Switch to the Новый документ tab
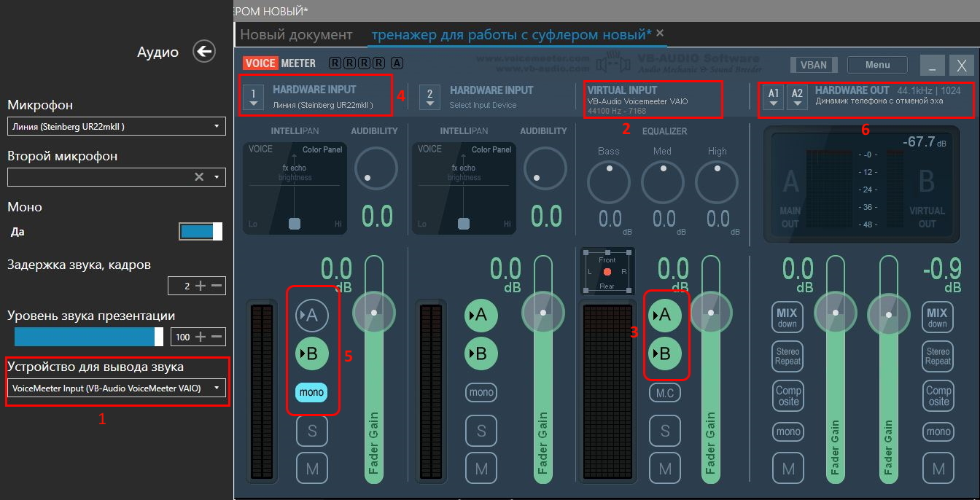 pyautogui.click(x=296, y=34)
